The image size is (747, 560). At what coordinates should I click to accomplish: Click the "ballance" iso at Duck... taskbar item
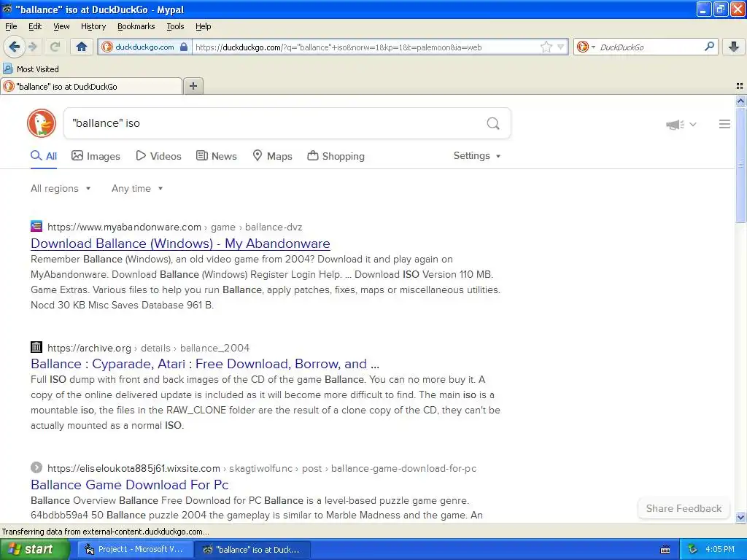pos(253,550)
